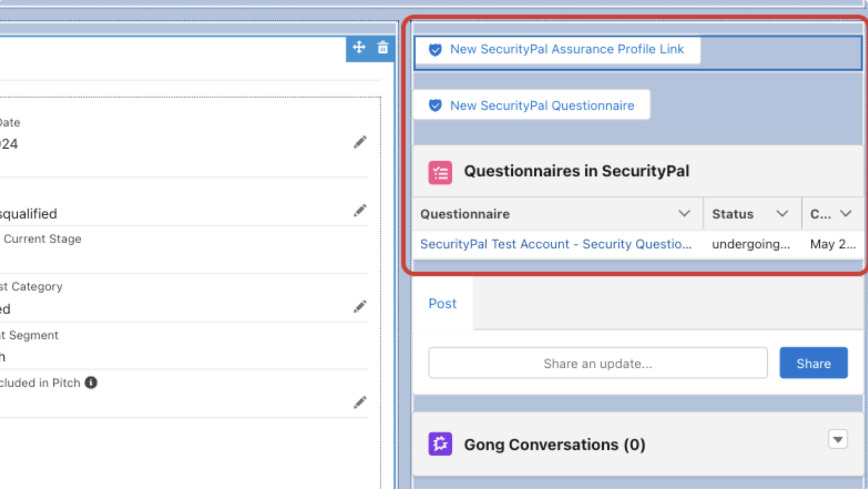Click the Questionnaire column header label
The width and height of the screenshot is (868, 489).
click(x=465, y=214)
